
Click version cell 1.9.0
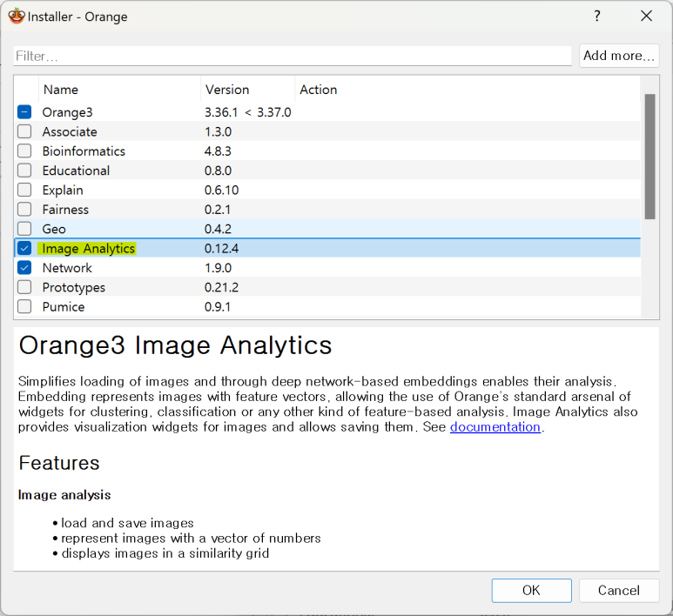click(218, 268)
